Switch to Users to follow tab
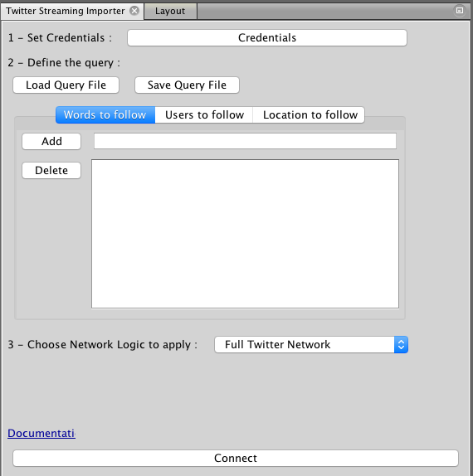The image size is (473, 476). [x=204, y=114]
